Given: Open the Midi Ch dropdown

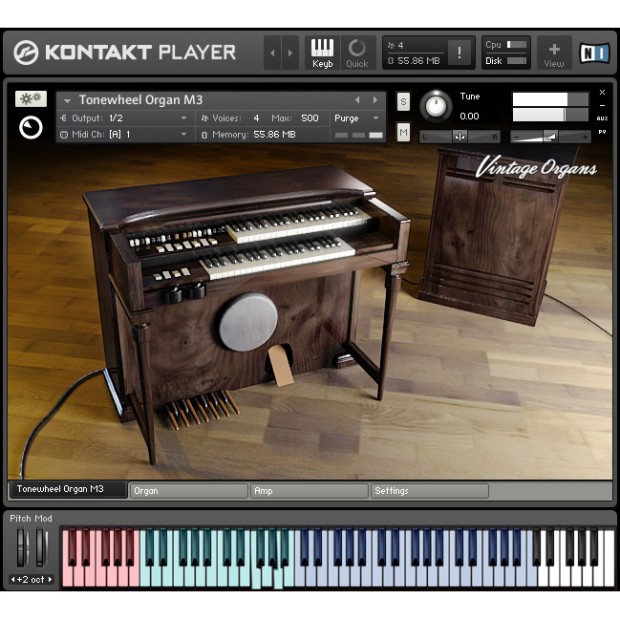Looking at the screenshot, I should coord(125,134).
